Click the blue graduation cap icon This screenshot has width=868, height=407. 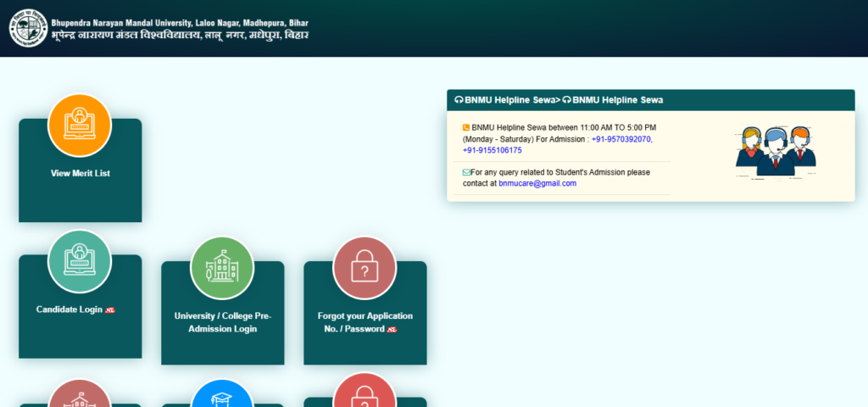click(x=222, y=397)
